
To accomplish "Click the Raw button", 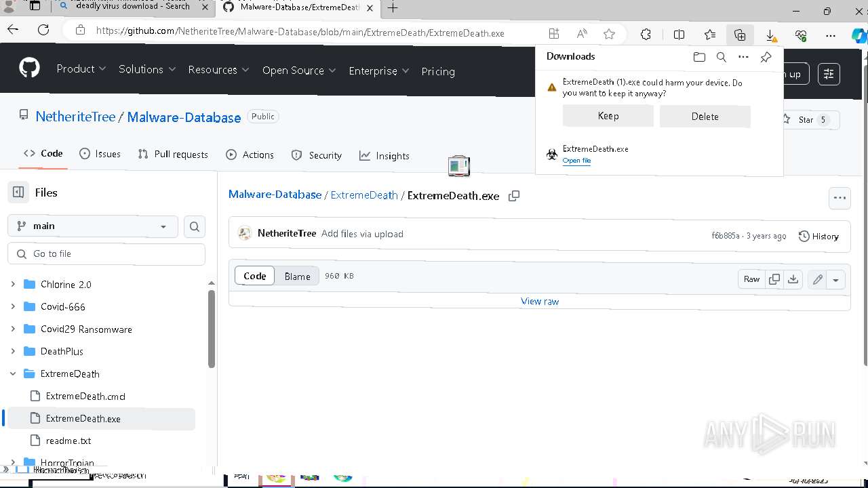I will click(751, 279).
